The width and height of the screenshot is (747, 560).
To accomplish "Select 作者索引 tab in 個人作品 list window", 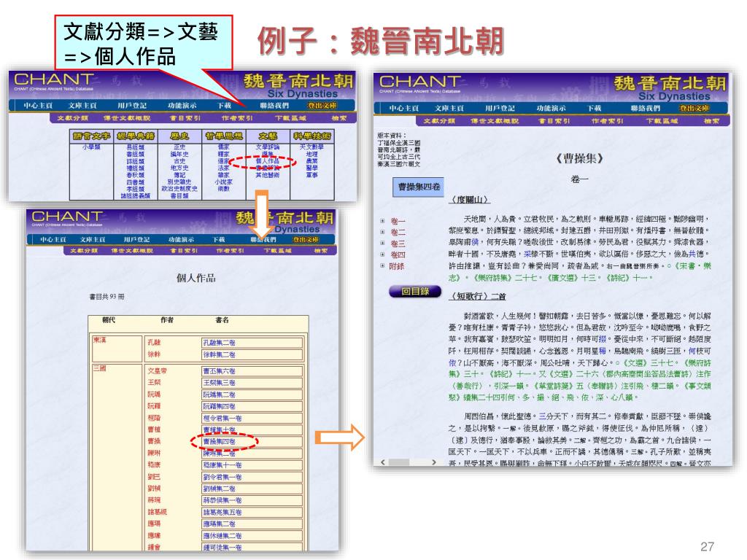I will pyautogui.click(x=230, y=251).
